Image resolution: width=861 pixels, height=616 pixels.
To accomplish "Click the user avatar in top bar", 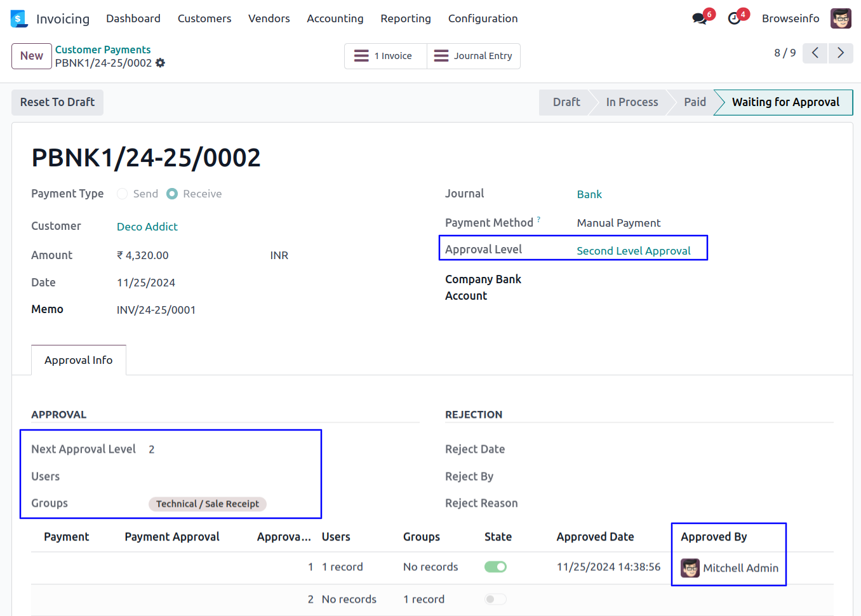I will 841,18.
